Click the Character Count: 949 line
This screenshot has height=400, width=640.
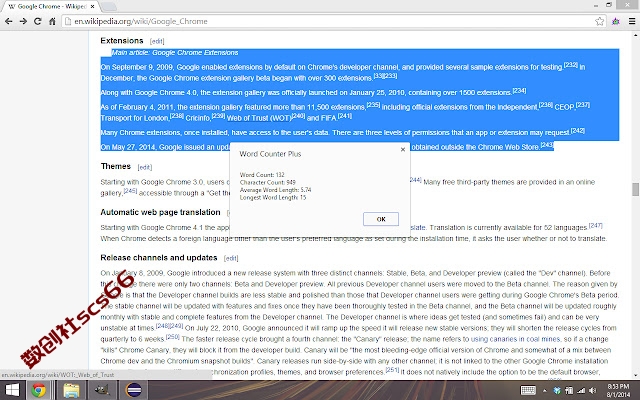[268, 182]
